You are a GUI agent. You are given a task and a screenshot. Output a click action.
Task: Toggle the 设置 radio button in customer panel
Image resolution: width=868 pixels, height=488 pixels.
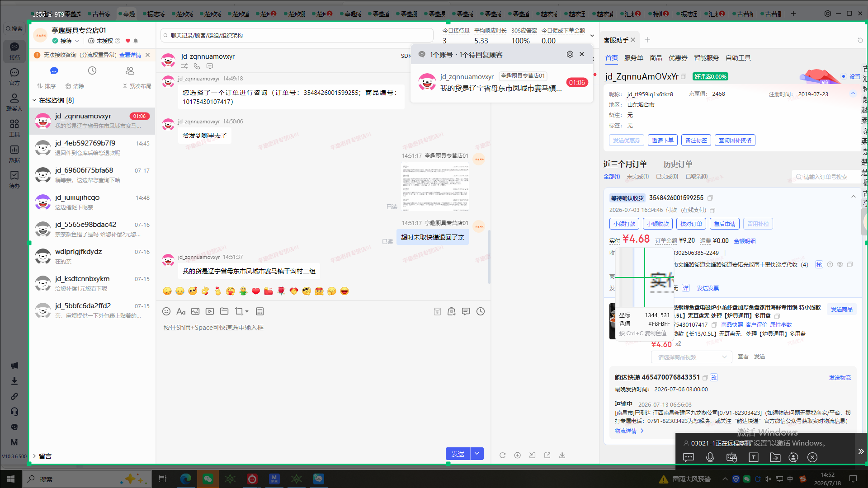pyautogui.click(x=844, y=76)
